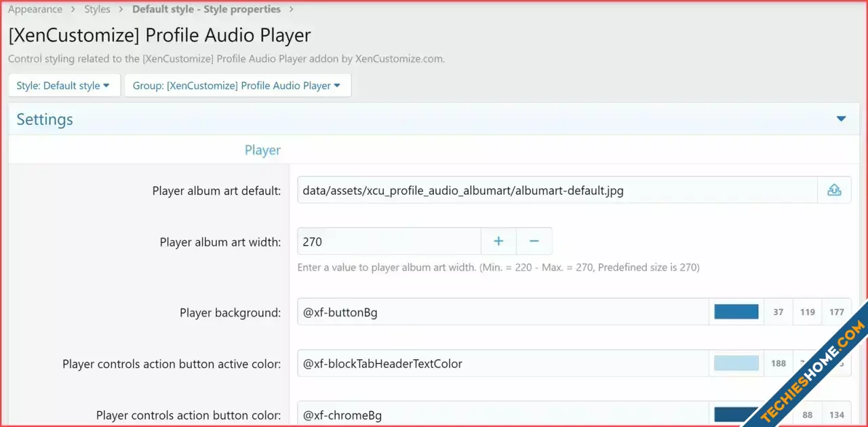Screen dimensions: 868x427
Task: Click value 88 in action button color row
Action: [x=807, y=414]
